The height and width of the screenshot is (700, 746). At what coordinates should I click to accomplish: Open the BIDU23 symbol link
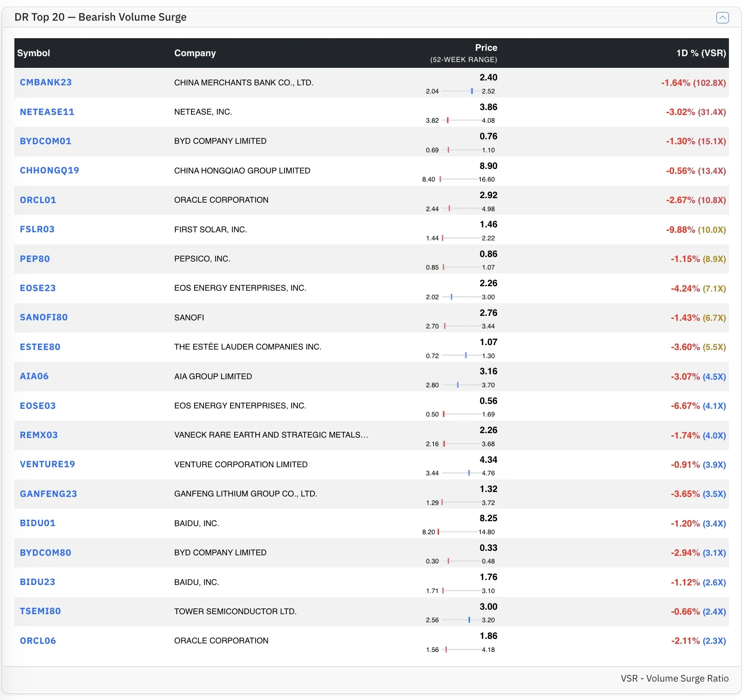point(37,582)
